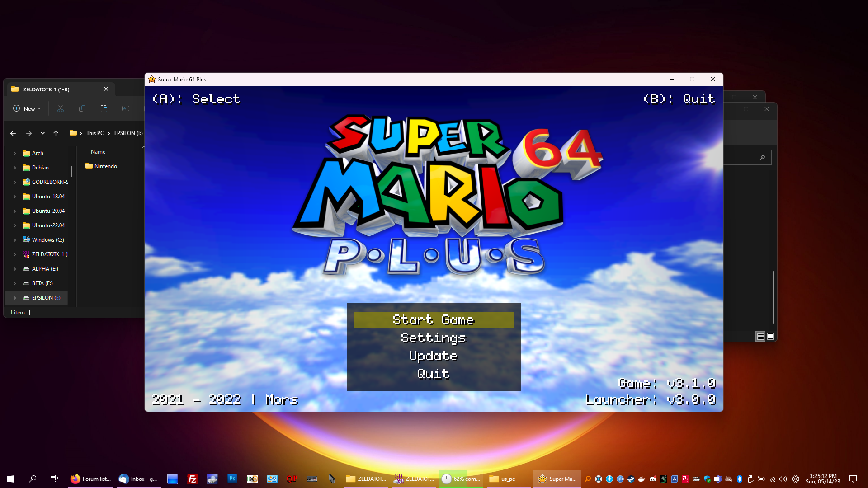Viewport: 868px width, 488px height.
Task: Open the New dropdown in File Explorer
Action: [x=27, y=108]
